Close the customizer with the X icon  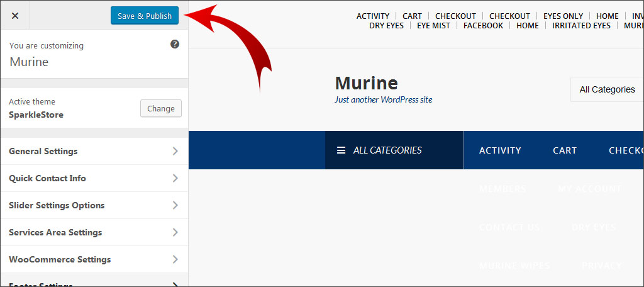[x=15, y=16]
